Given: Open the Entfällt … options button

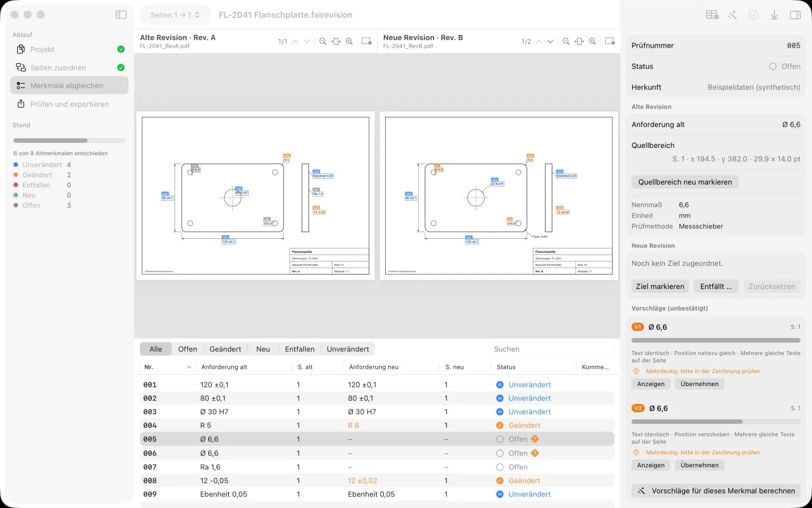Looking at the screenshot, I should click(x=716, y=287).
